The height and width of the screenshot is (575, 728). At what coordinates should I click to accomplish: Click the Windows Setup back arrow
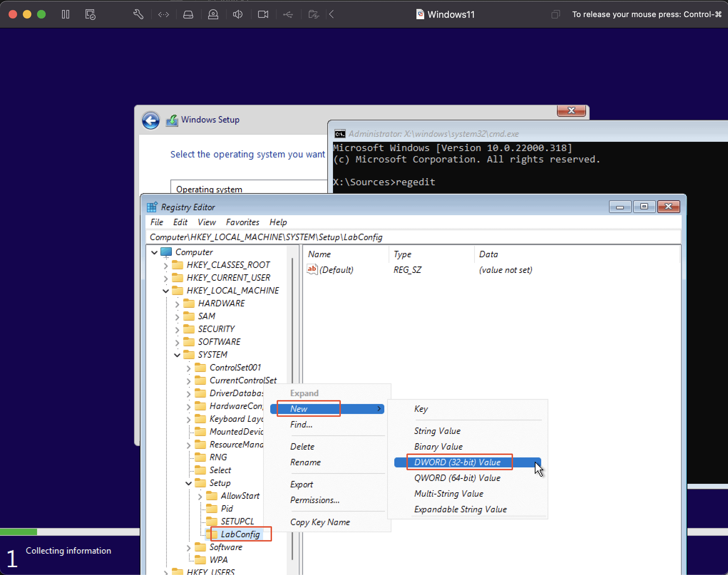[x=151, y=120]
